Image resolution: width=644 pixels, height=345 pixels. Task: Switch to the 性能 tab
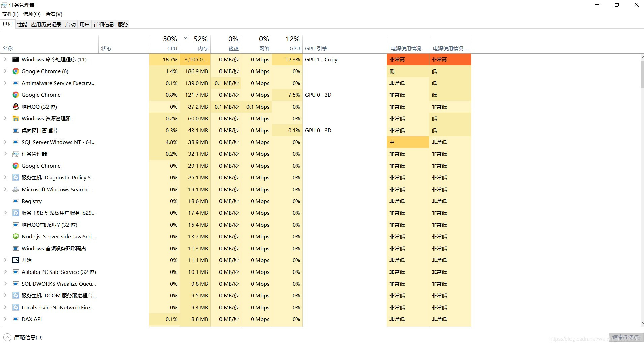[22, 24]
